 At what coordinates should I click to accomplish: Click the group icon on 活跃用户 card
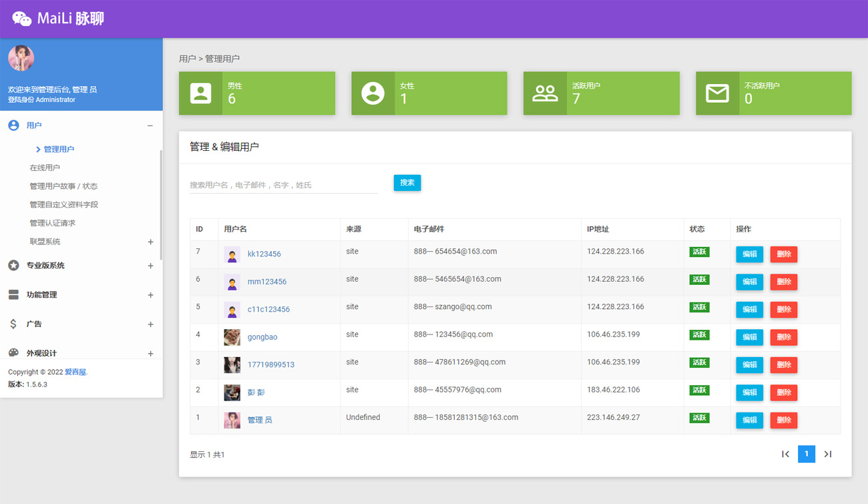pyautogui.click(x=544, y=93)
